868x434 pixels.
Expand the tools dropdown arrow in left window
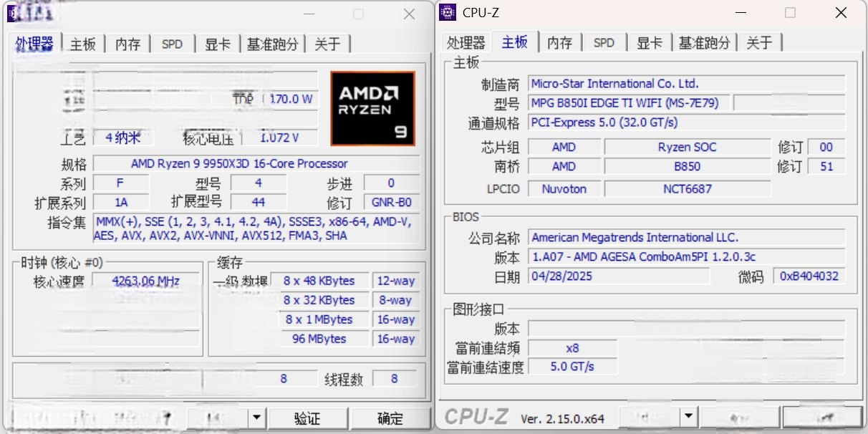click(x=257, y=418)
